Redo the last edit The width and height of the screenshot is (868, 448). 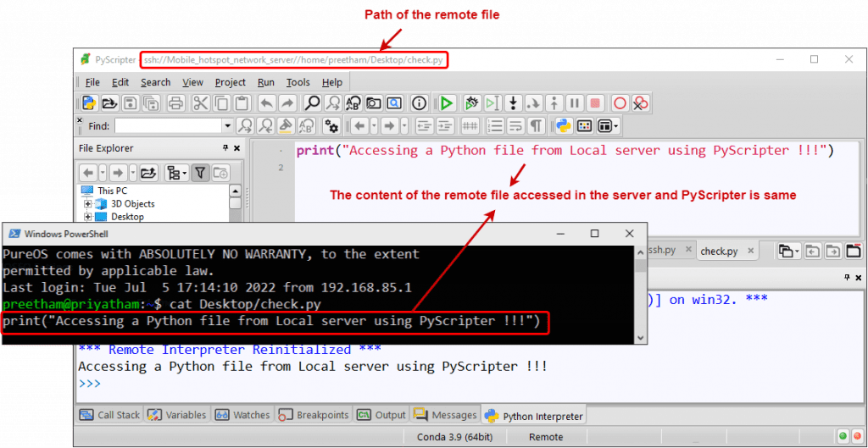(287, 102)
